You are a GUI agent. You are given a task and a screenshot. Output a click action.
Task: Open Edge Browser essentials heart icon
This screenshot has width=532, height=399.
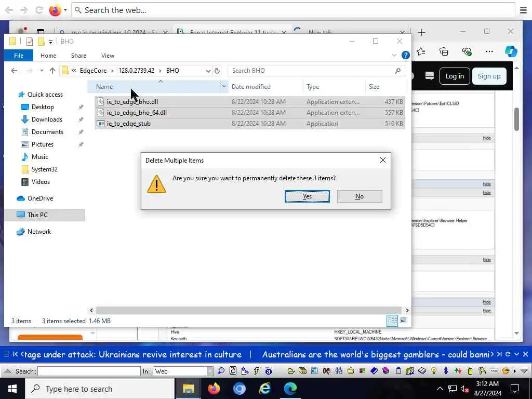point(467,51)
